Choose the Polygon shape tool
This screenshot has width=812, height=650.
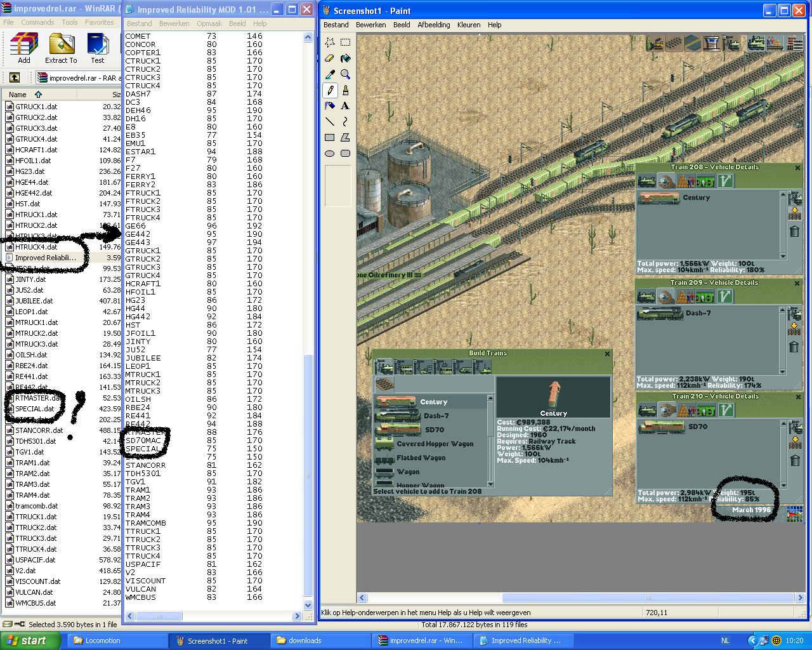(345, 137)
